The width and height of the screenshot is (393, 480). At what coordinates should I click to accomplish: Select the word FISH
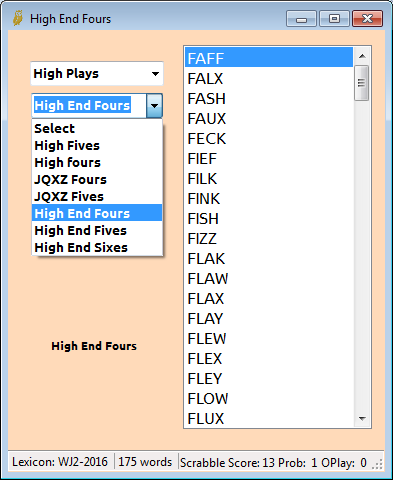tap(269, 219)
